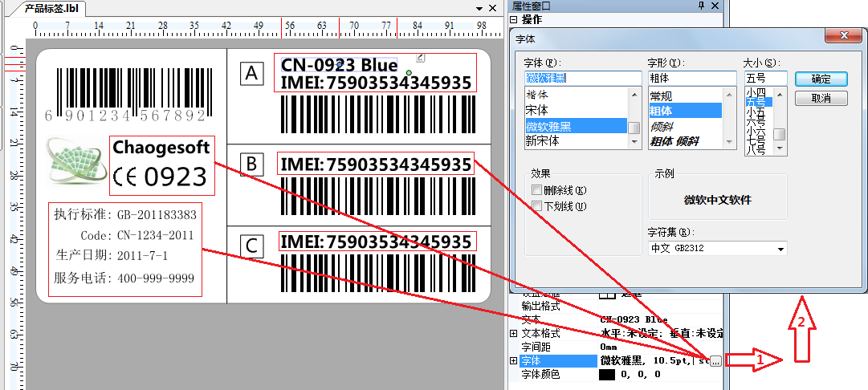Click the 字体 name input field
The height and width of the screenshot is (390, 868).
pos(583,78)
